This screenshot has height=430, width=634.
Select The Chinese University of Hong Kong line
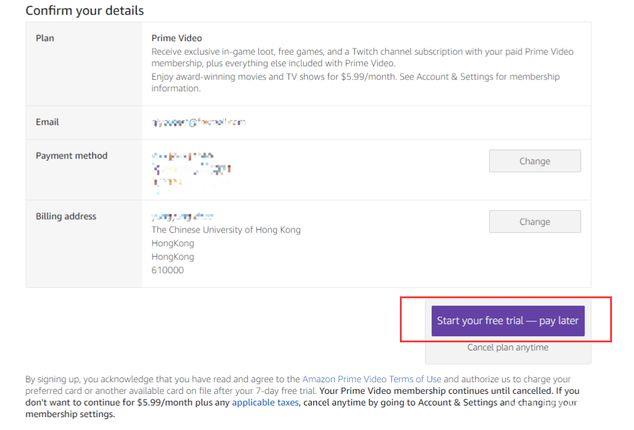(x=225, y=230)
